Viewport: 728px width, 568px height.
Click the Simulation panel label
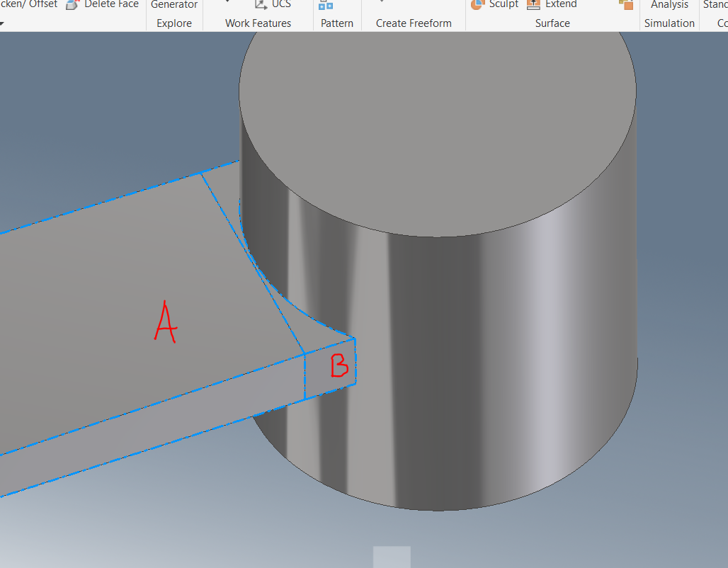coord(669,23)
